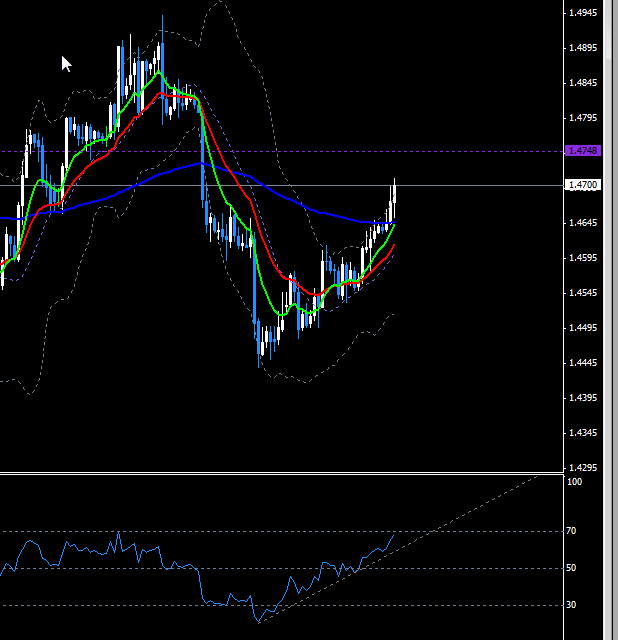Click the 1.4895 price scale value
618x640 pixels.
(x=582, y=48)
